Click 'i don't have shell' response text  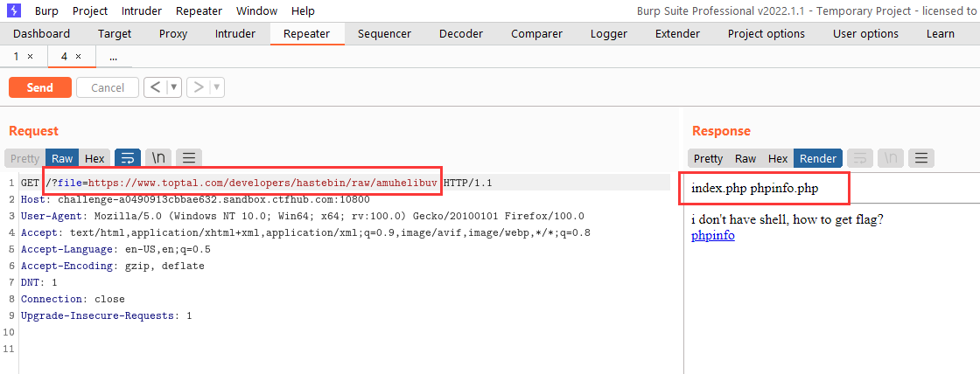click(x=787, y=220)
